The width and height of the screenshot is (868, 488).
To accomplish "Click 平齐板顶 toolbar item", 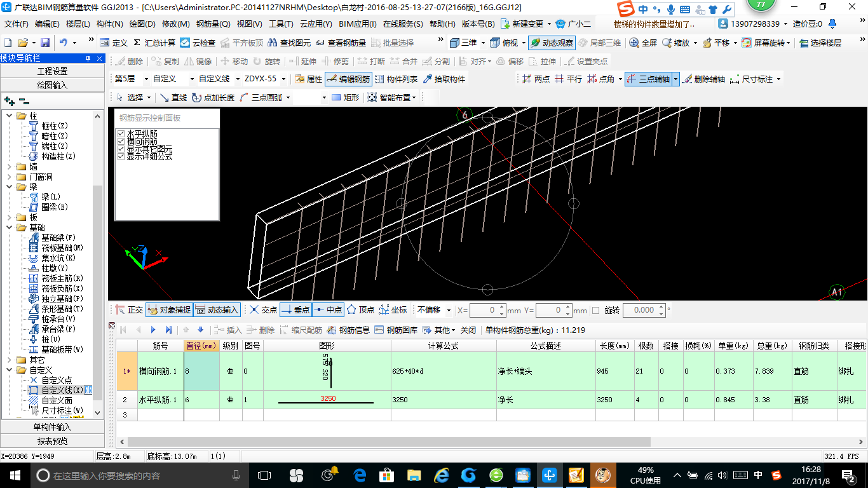I will click(241, 43).
